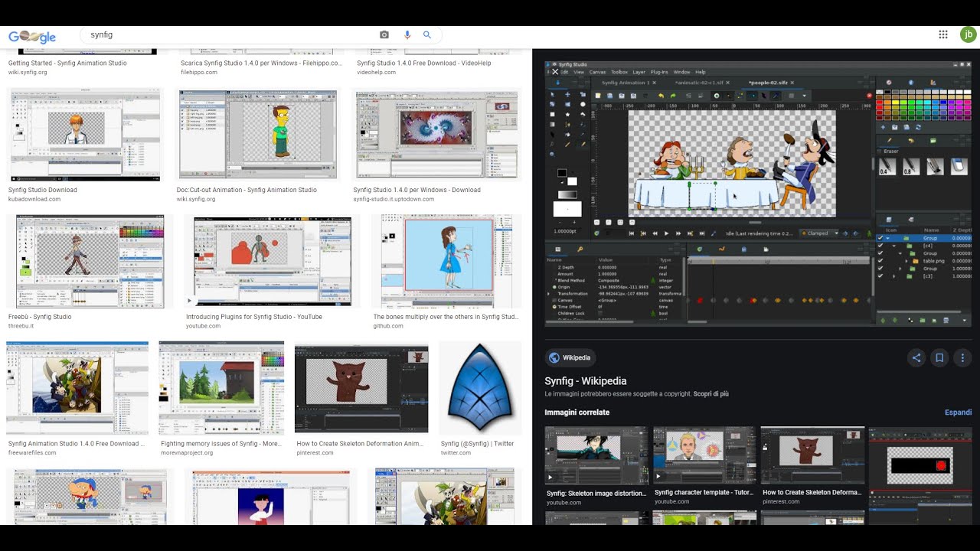980x551 pixels.
Task: Click Scarica Synfig Studio 1.4.0 Filehippo title
Action: tap(261, 64)
